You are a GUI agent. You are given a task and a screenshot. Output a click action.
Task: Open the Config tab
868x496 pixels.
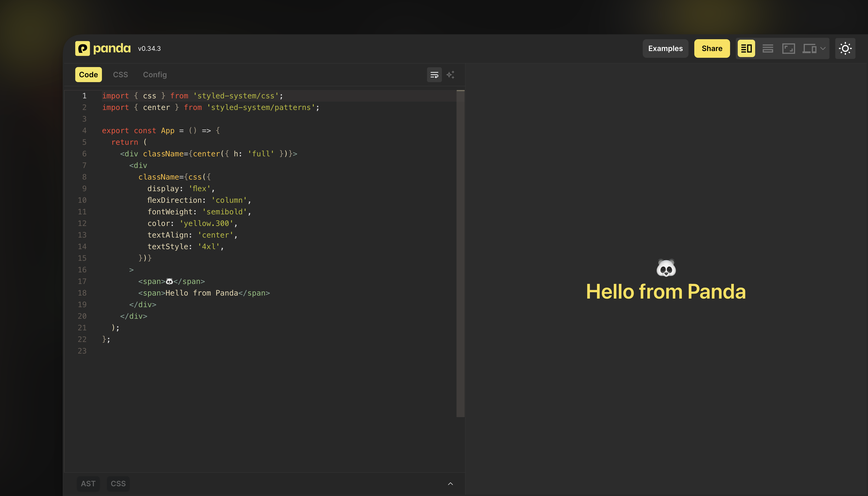[155, 75]
